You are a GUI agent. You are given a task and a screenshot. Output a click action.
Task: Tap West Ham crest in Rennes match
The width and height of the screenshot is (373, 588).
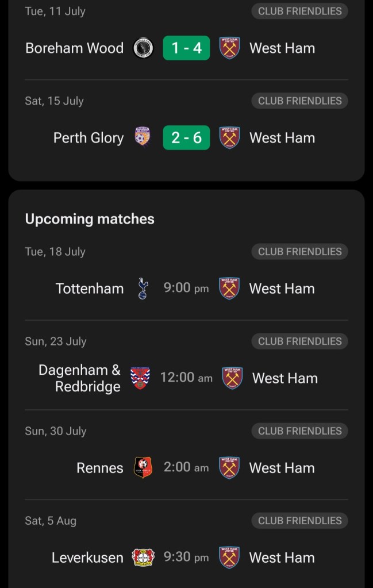(x=229, y=468)
